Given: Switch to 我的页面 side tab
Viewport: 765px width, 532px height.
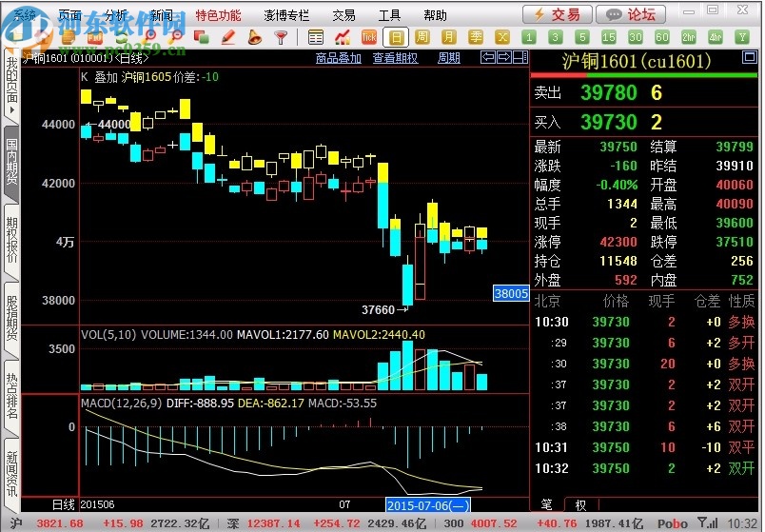Looking at the screenshot, I should pos(11,84).
